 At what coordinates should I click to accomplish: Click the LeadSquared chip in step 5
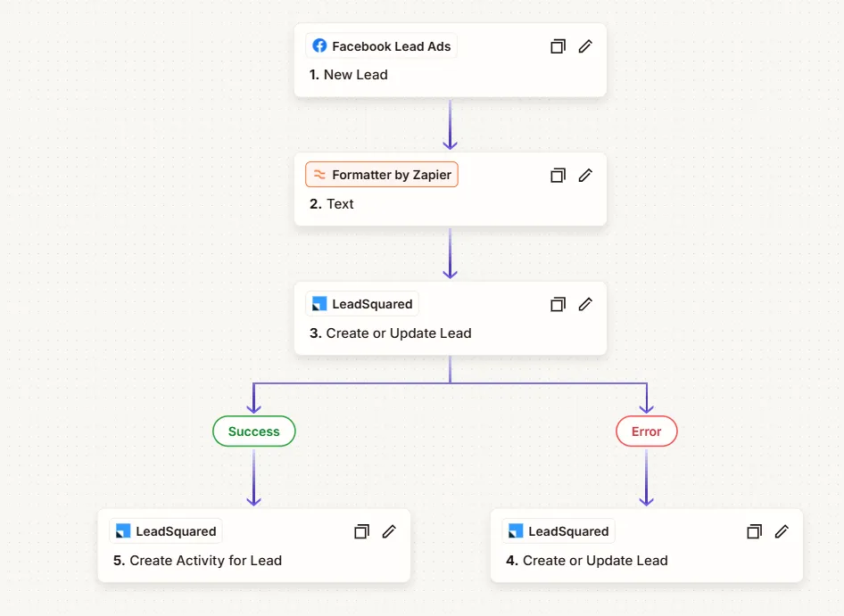tap(166, 531)
